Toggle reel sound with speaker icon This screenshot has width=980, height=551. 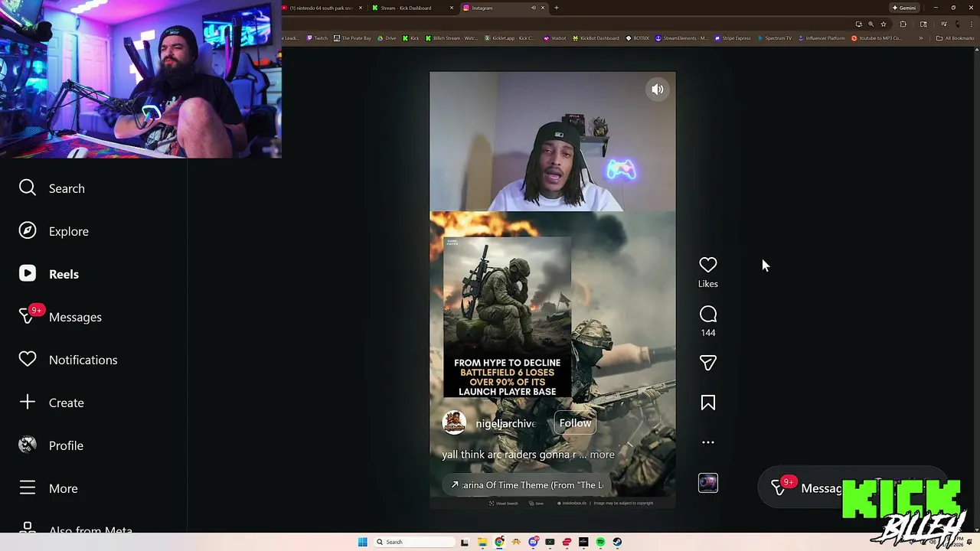coord(658,90)
